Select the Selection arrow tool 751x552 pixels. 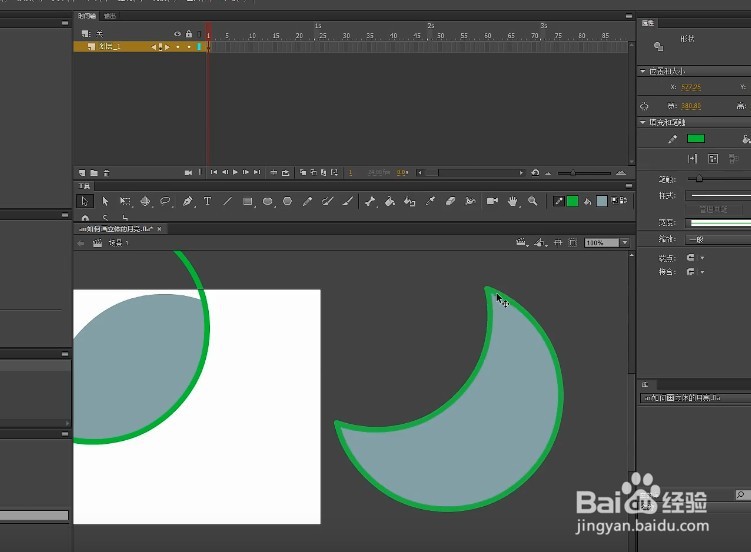point(85,201)
